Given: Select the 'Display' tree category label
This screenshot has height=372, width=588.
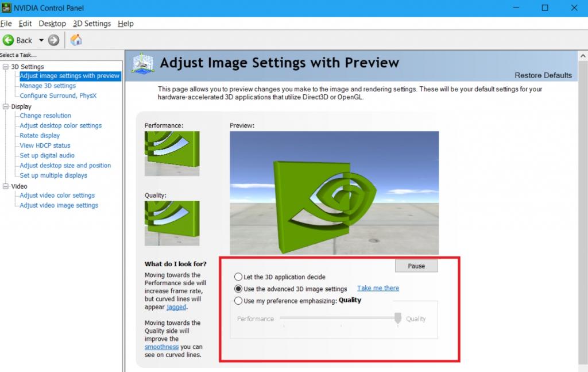Looking at the screenshot, I should click(x=21, y=106).
